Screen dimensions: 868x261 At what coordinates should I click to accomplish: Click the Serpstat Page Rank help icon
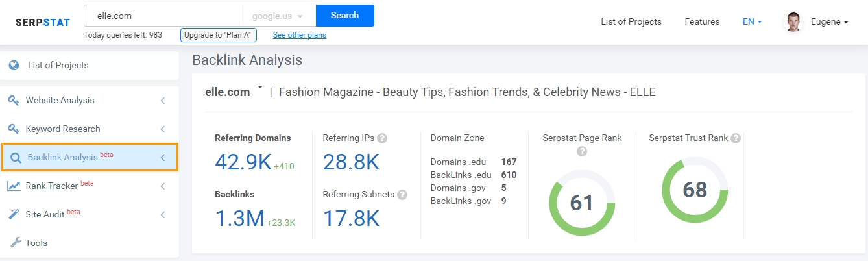coord(582,151)
